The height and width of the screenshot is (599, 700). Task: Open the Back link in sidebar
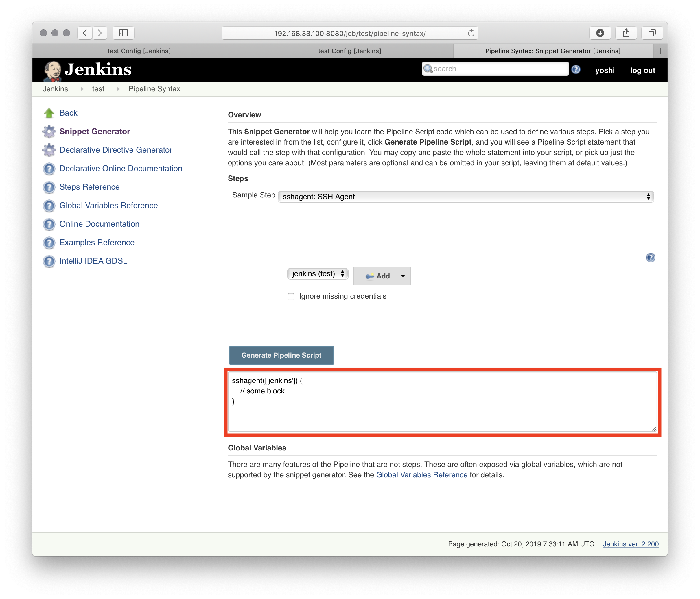point(68,113)
